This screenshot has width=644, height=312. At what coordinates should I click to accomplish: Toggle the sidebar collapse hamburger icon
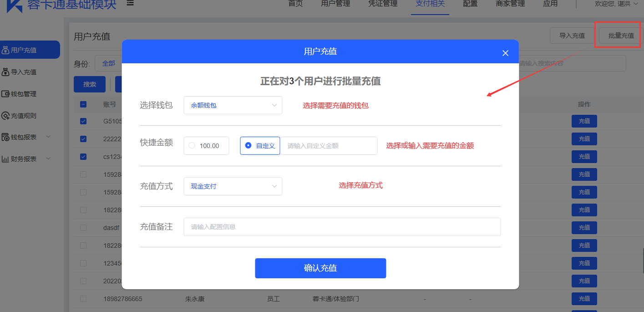coord(130,3)
